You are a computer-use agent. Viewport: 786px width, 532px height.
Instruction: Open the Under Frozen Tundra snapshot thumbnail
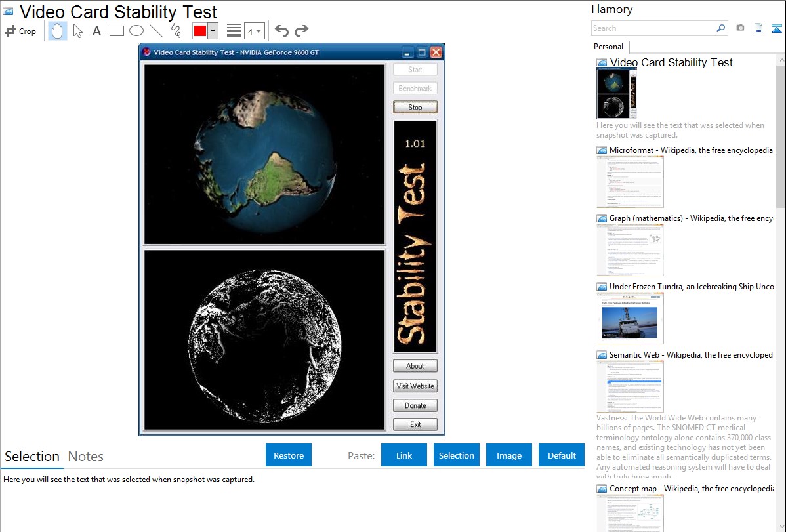(630, 318)
